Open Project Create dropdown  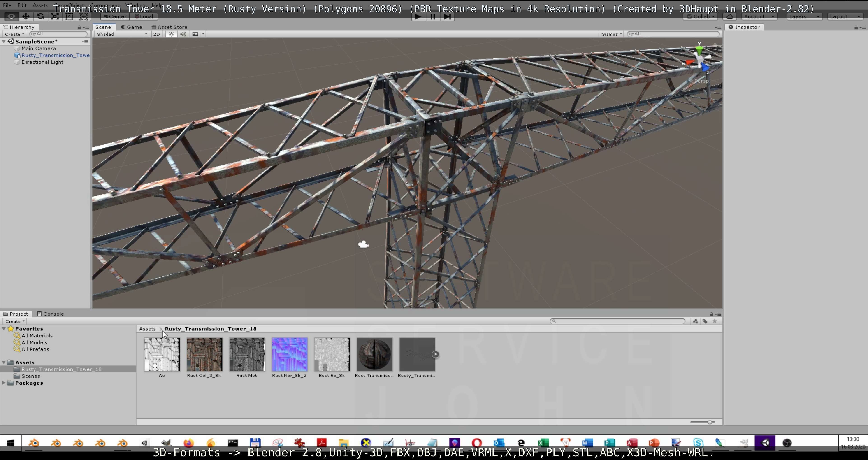pos(15,321)
